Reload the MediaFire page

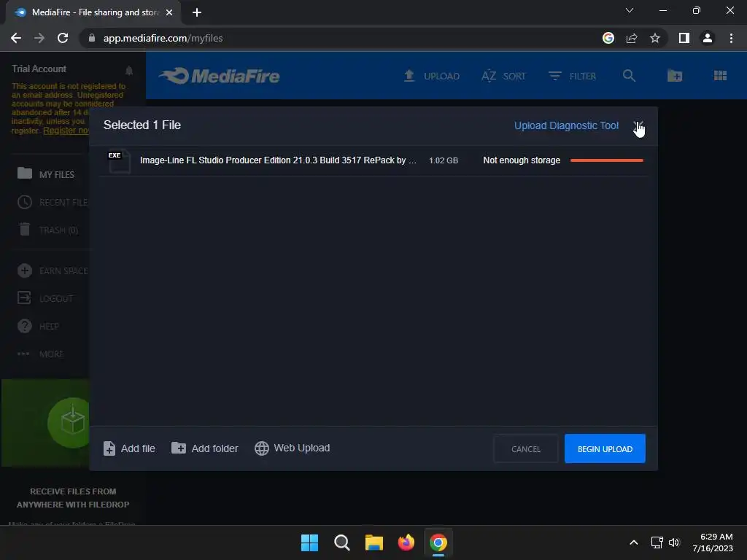point(63,38)
